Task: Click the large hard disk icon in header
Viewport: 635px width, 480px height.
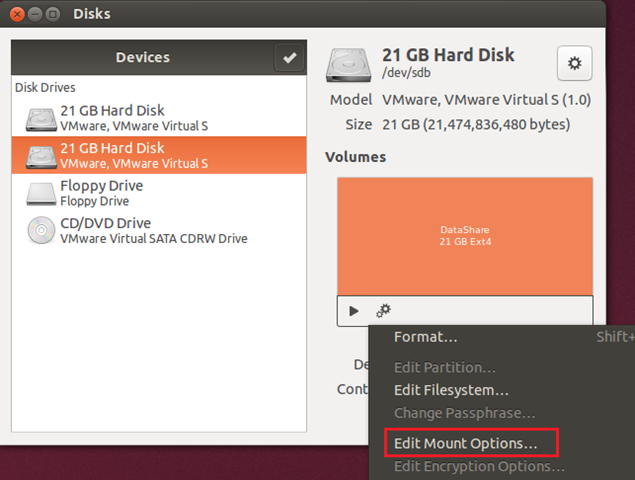Action: pos(350,65)
